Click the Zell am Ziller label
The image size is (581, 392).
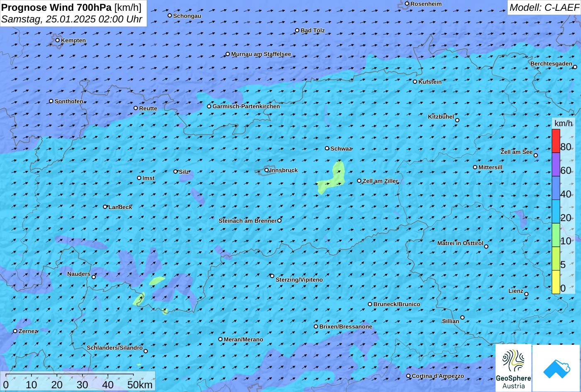coord(380,181)
